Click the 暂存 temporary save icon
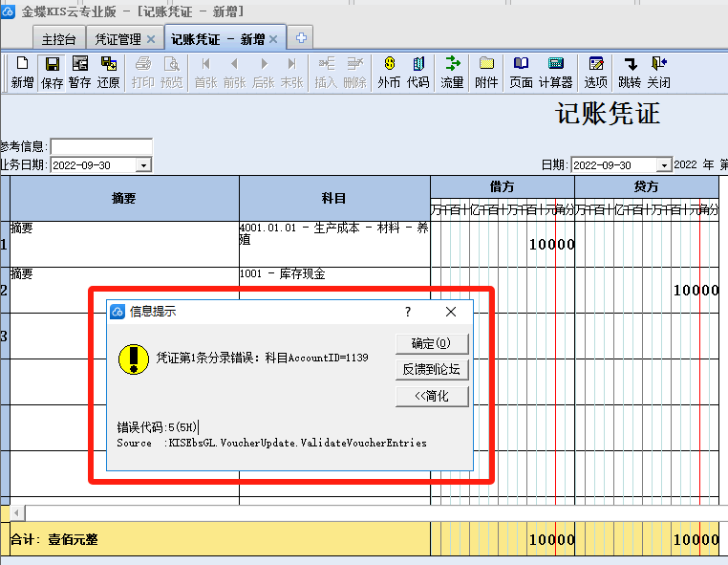This screenshot has width=728, height=565. (x=80, y=73)
